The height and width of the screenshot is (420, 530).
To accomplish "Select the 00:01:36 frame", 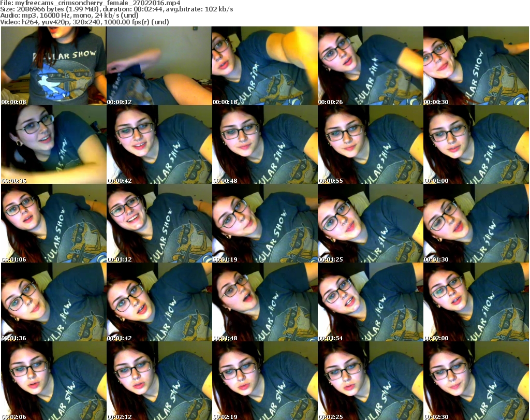I will pyautogui.click(x=53, y=302).
